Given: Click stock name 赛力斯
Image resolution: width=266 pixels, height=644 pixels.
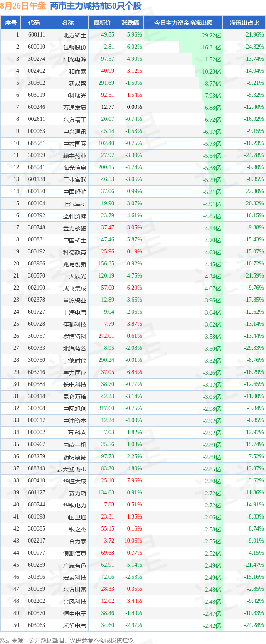Looking at the screenshot, I should pos(78,493).
